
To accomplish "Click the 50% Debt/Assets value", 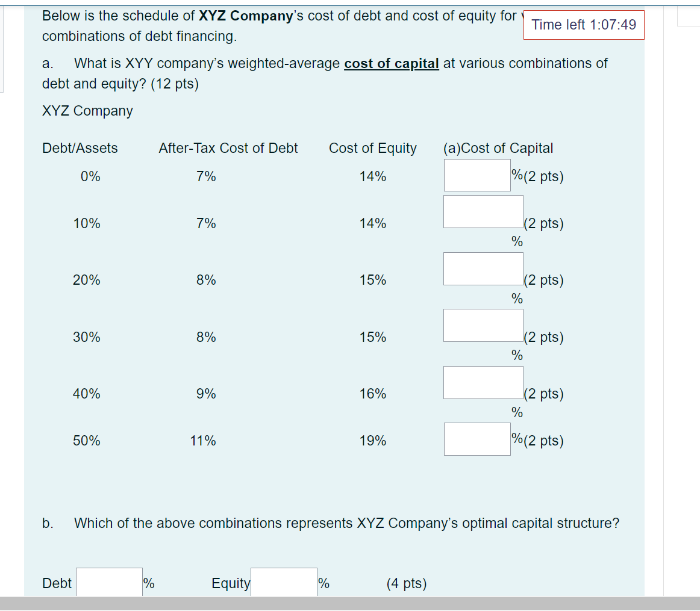I will 87,441.
